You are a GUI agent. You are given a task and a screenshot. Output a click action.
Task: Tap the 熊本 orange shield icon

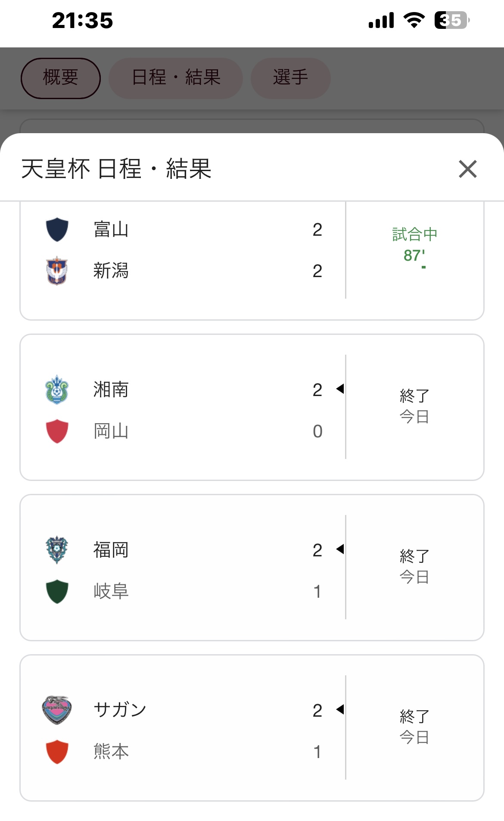(x=57, y=752)
